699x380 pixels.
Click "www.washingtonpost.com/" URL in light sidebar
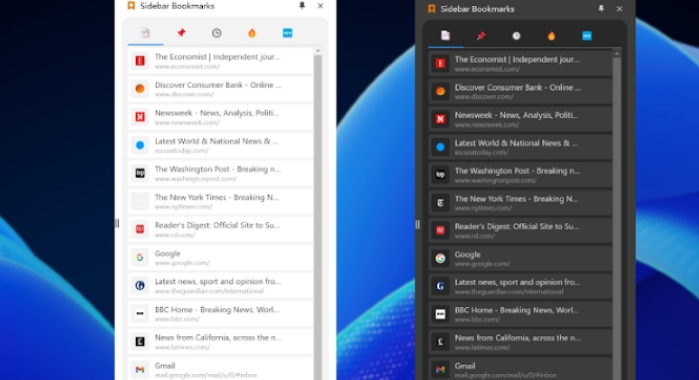click(x=196, y=179)
